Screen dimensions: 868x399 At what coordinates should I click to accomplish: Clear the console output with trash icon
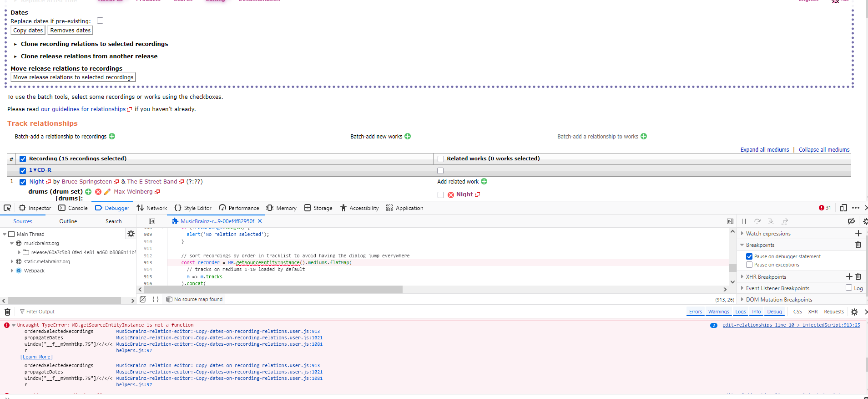(7, 312)
